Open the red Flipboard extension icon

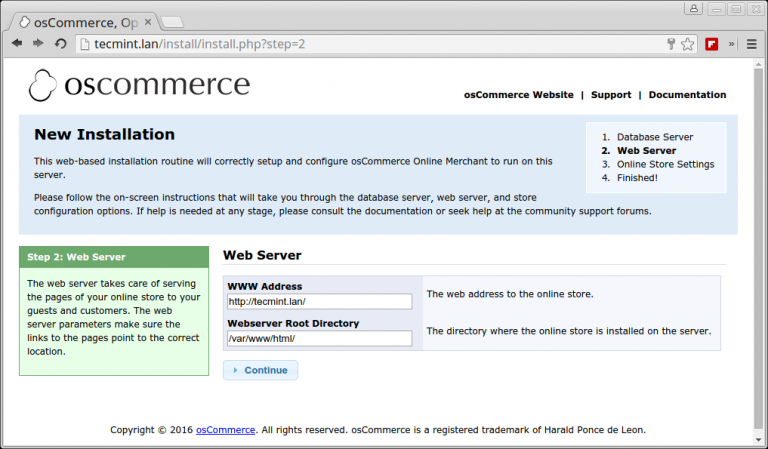click(x=712, y=44)
